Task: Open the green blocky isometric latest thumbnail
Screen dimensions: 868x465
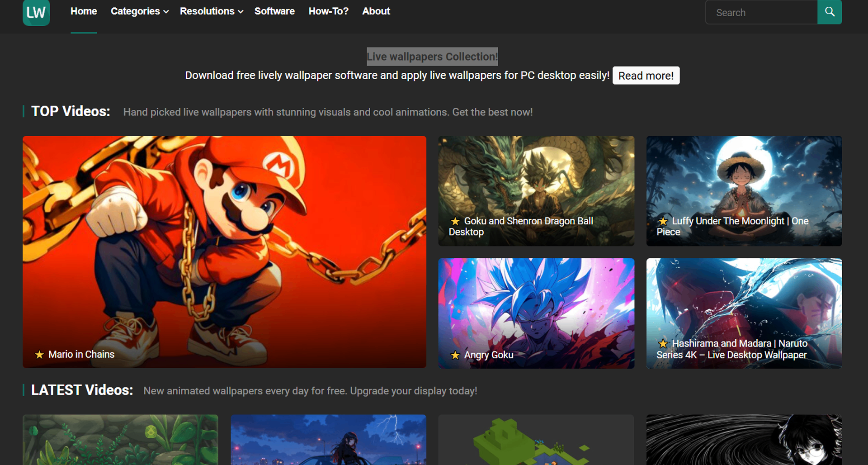Action: 536,440
